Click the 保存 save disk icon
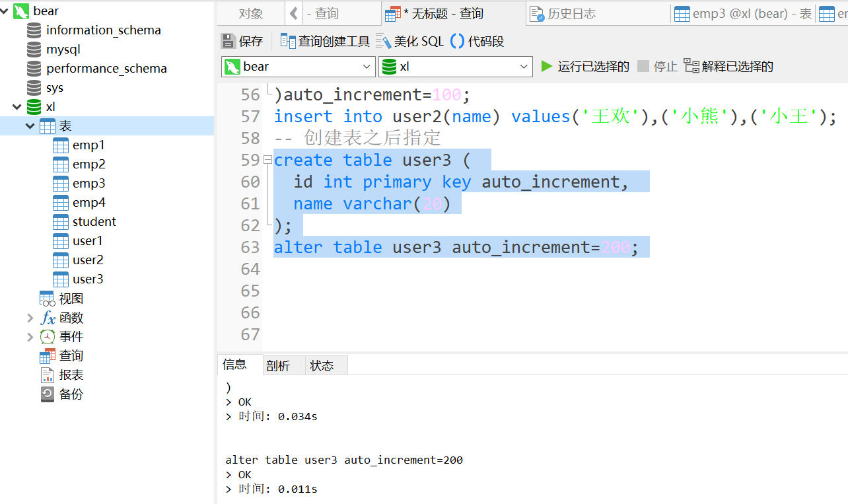This screenshot has width=848, height=504. point(228,41)
